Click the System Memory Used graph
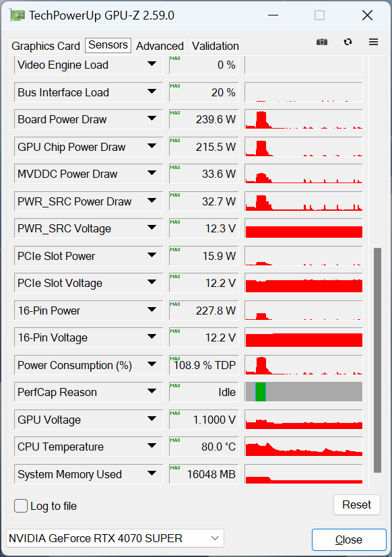The width and height of the screenshot is (392, 557). point(304,474)
